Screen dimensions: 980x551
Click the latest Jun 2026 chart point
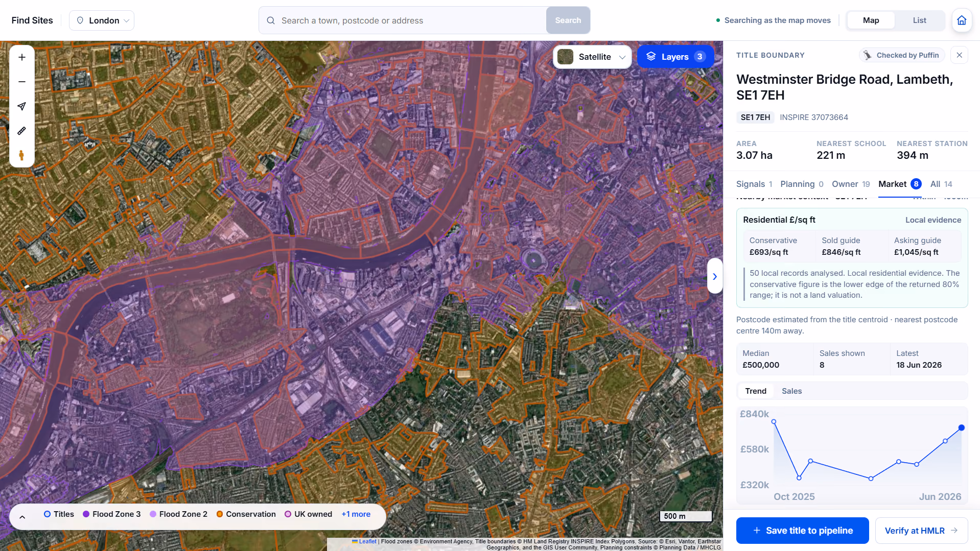(x=961, y=428)
